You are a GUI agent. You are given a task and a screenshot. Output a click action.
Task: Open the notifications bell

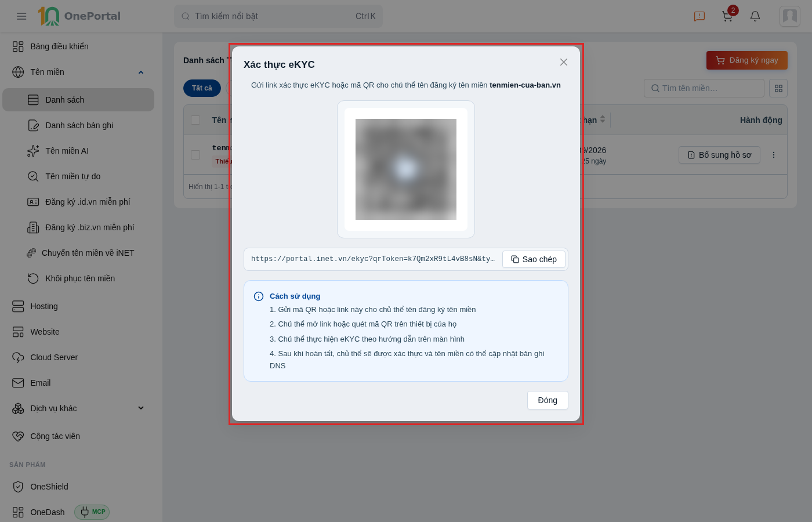tap(755, 16)
